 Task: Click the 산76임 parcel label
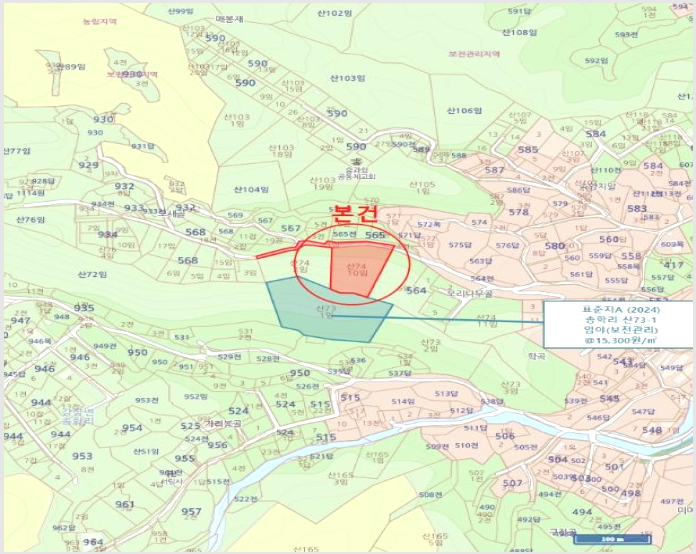pyautogui.click(x=30, y=220)
